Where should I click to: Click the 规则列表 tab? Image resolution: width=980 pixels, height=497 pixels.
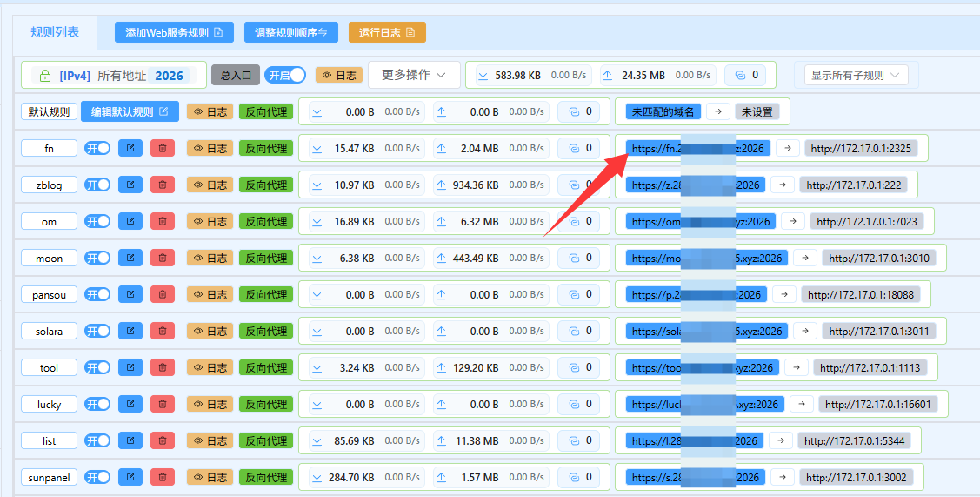55,32
